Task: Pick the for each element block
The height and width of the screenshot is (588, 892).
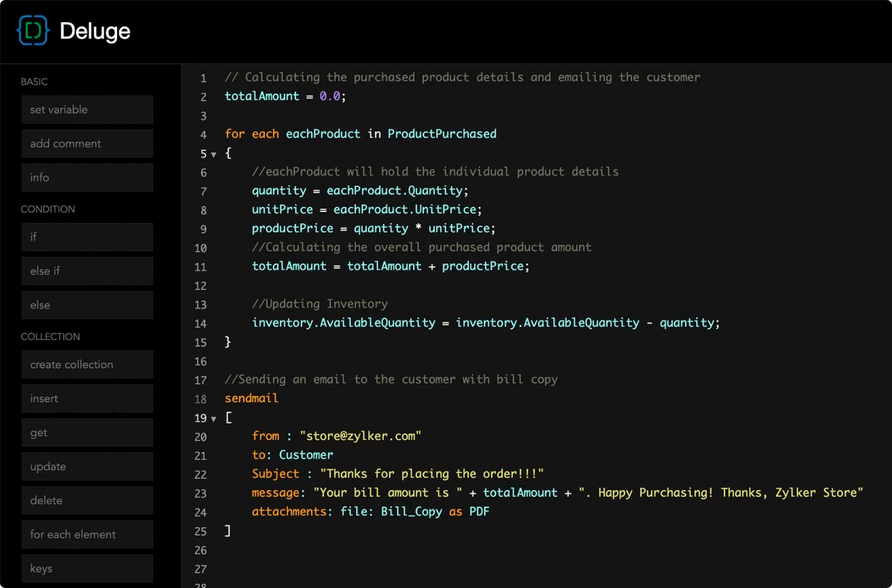Action: [87, 534]
